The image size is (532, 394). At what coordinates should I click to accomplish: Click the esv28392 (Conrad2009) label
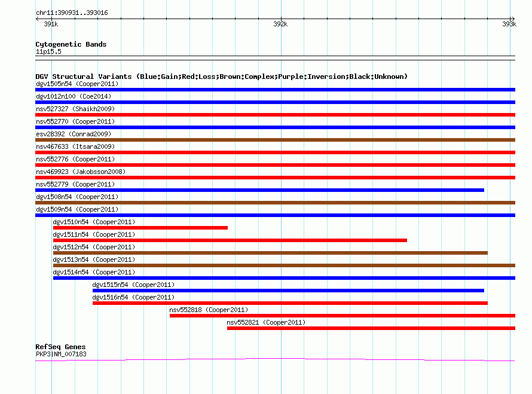click(74, 134)
